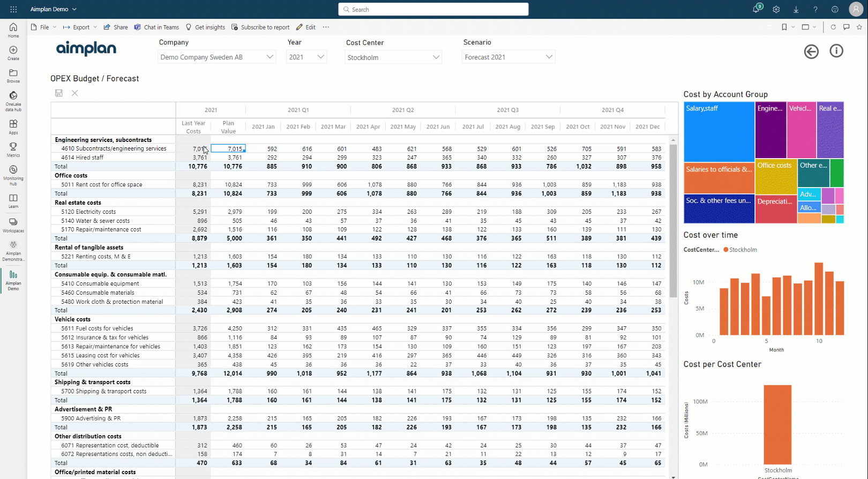Open the Company dropdown
Viewport: 868px width, 479px height.
click(x=216, y=57)
